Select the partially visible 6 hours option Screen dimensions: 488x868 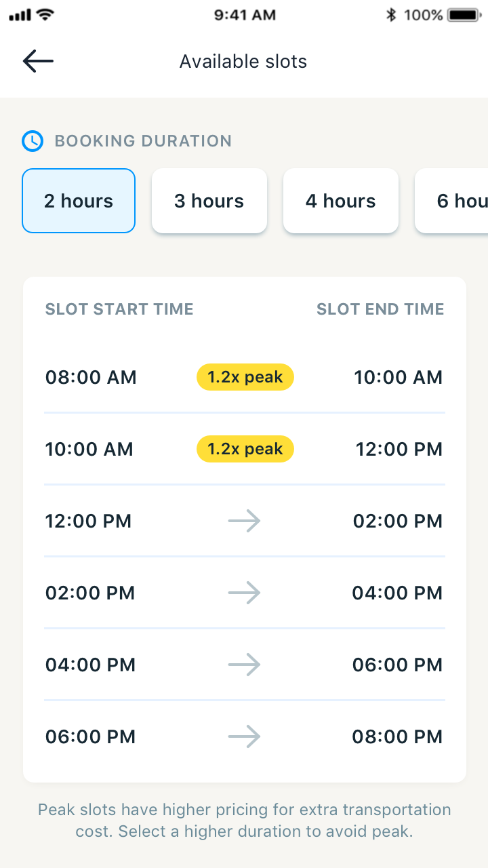454,201
